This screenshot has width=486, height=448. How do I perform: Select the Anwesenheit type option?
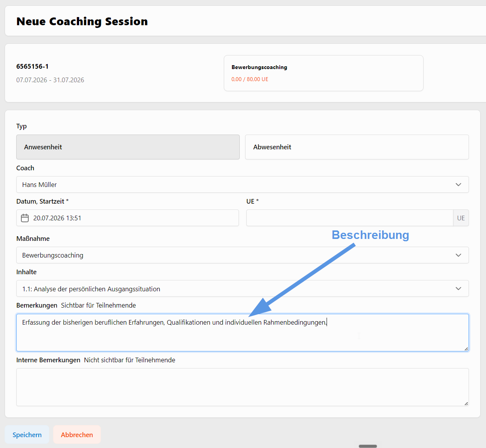coord(128,147)
